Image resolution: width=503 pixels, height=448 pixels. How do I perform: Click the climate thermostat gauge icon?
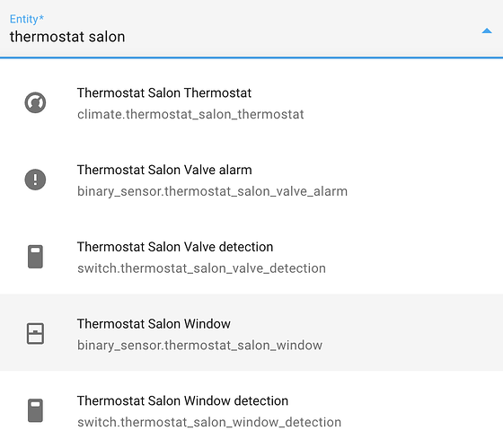click(x=35, y=102)
